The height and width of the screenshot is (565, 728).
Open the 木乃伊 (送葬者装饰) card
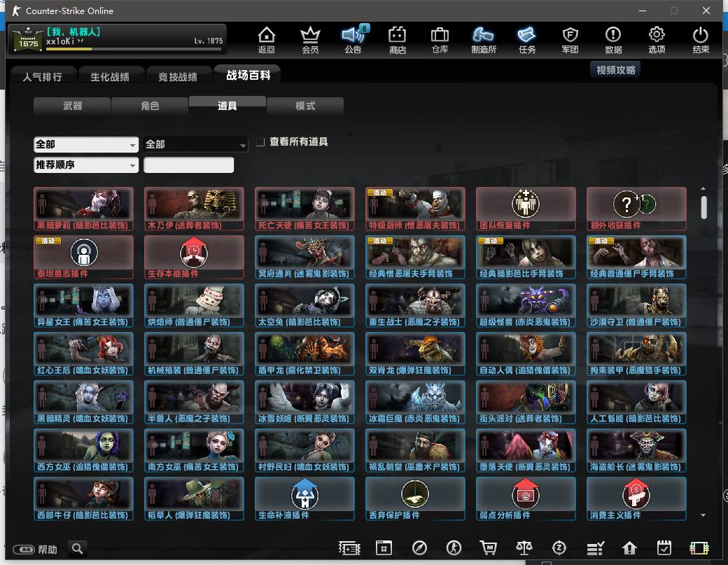[x=194, y=209]
